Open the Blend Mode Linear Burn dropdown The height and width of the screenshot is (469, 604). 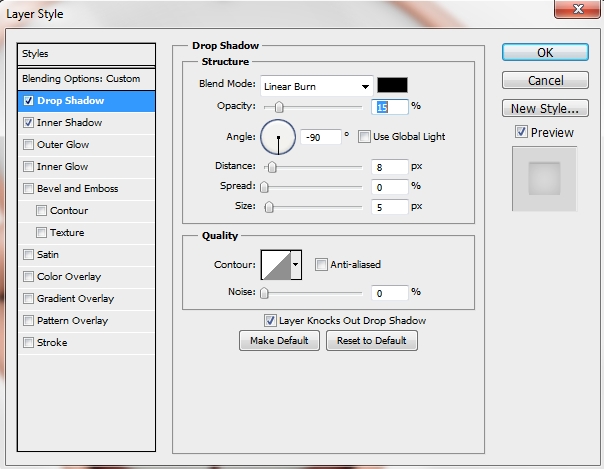tap(317, 86)
